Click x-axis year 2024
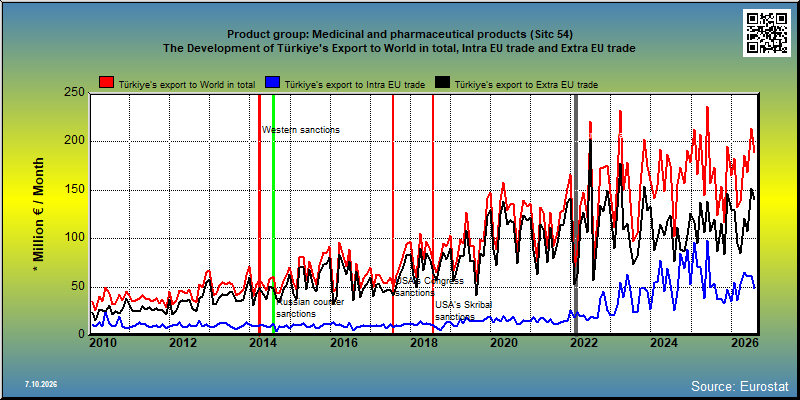The width and height of the screenshot is (800, 400). 662,343
